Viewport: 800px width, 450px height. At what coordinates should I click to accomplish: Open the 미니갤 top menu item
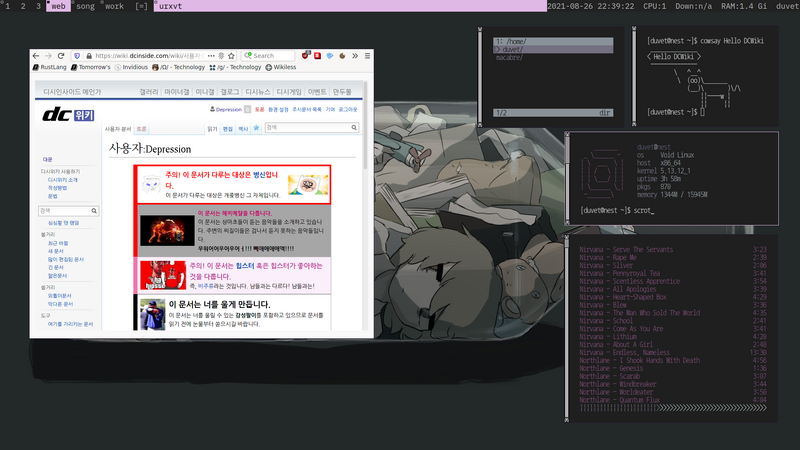pyautogui.click(x=205, y=92)
